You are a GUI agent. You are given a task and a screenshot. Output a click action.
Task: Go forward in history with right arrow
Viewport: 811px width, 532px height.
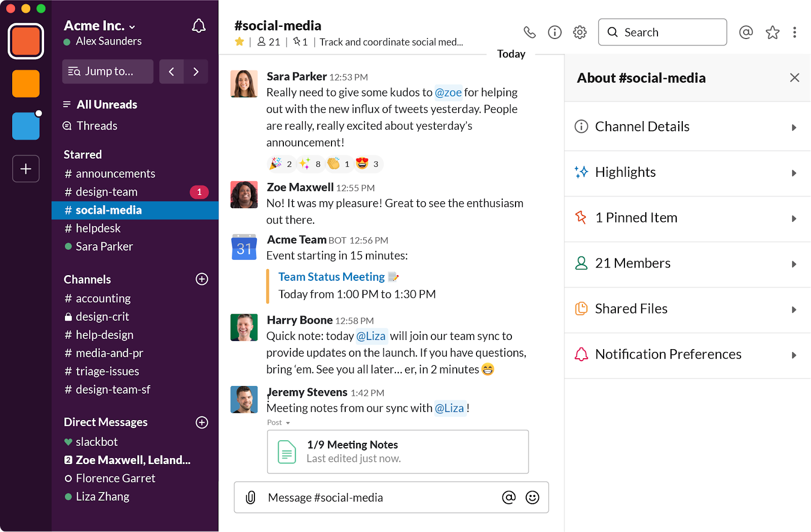coord(196,71)
